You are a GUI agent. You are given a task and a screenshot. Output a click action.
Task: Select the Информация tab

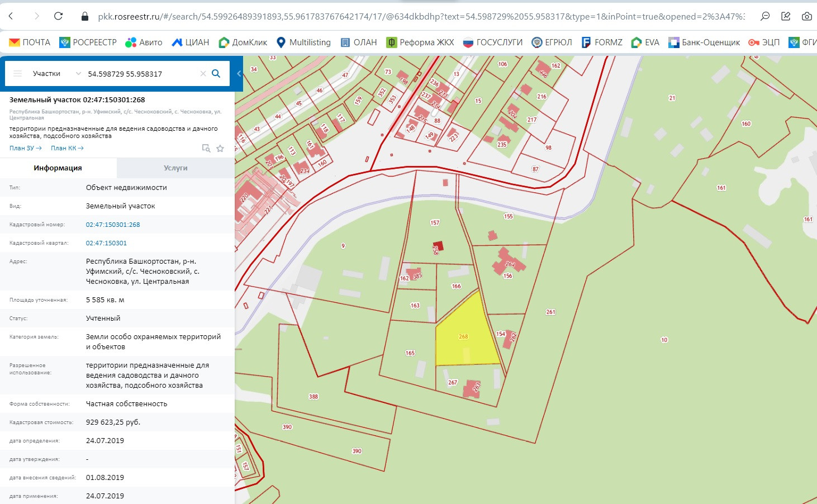58,168
